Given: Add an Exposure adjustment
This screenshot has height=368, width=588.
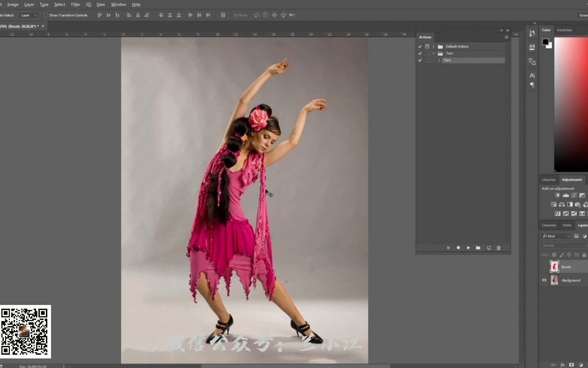Looking at the screenshot, I should click(582, 195).
